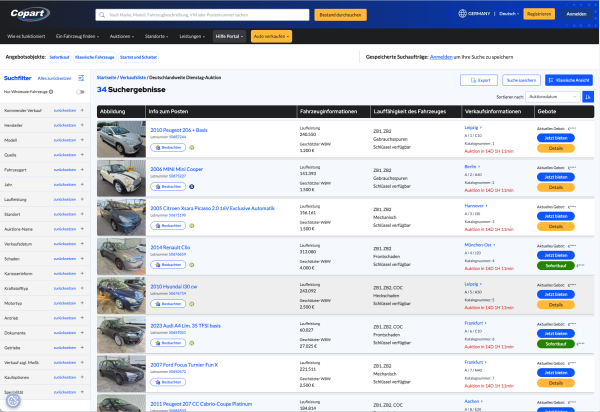
Task: Open 2023 Audi A4 Lim. listing
Action: 185,326
